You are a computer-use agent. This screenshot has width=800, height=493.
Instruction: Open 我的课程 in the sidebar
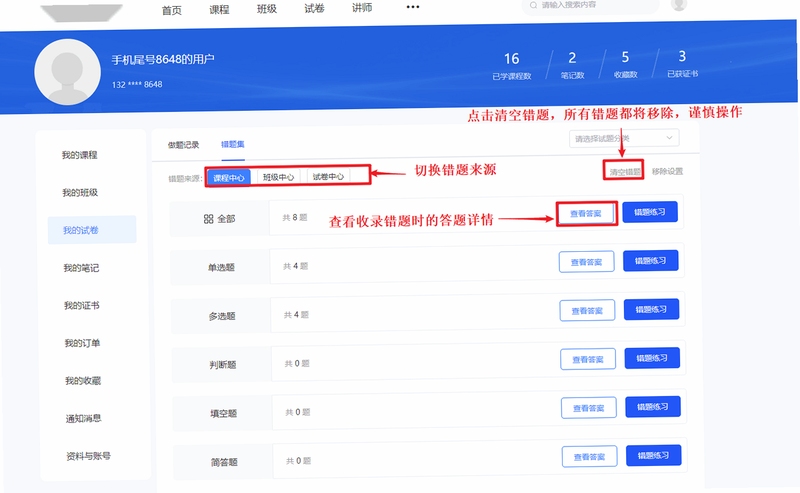pos(80,155)
